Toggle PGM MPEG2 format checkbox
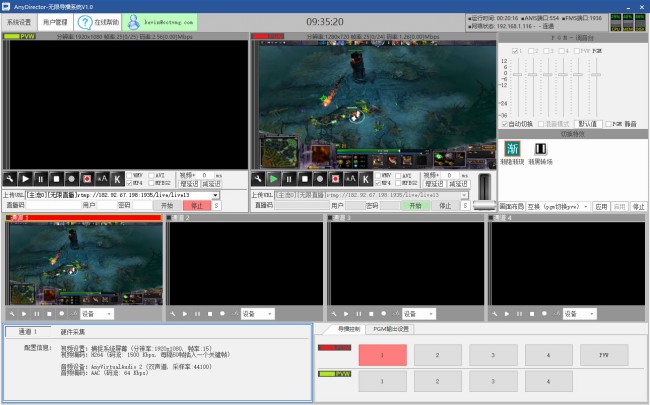The width and height of the screenshot is (650, 405). pos(398,183)
